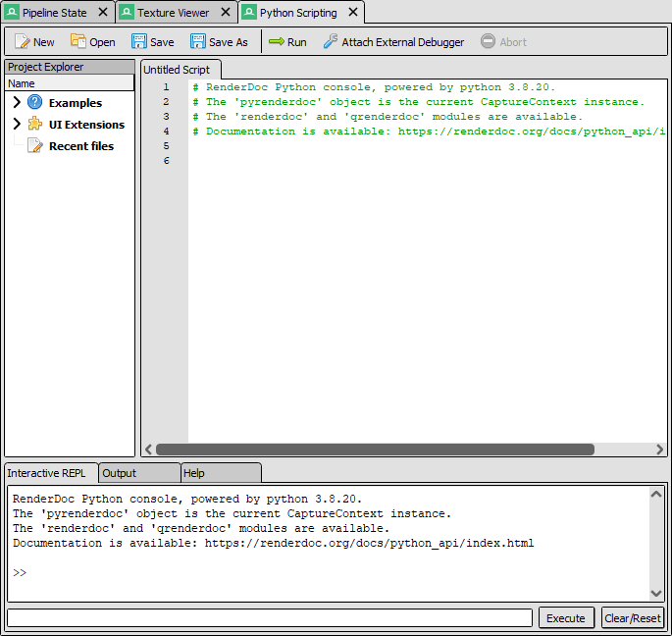Viewport: 672px width, 636px height.
Task: Select the Examples tree item
Action: pyautogui.click(x=76, y=103)
